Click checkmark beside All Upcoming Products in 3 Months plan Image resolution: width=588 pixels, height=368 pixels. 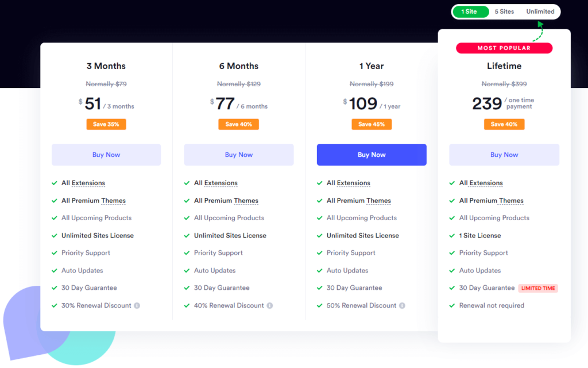[54, 218]
